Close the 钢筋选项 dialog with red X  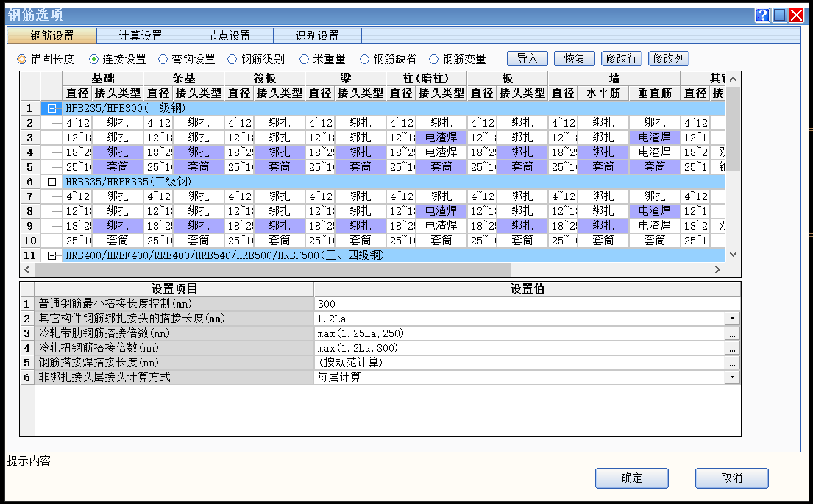796,15
